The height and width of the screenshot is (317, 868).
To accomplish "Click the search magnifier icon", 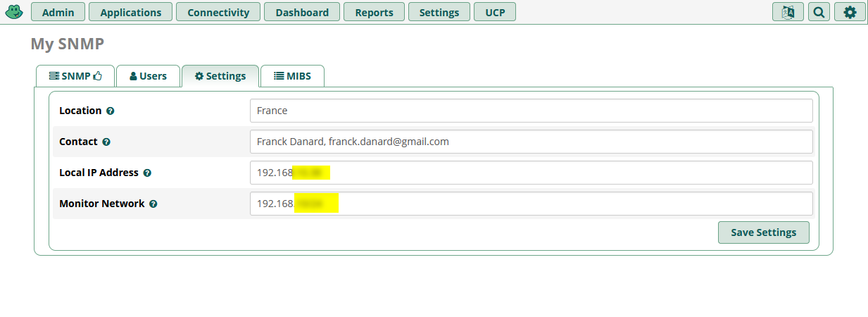I will click(x=819, y=12).
